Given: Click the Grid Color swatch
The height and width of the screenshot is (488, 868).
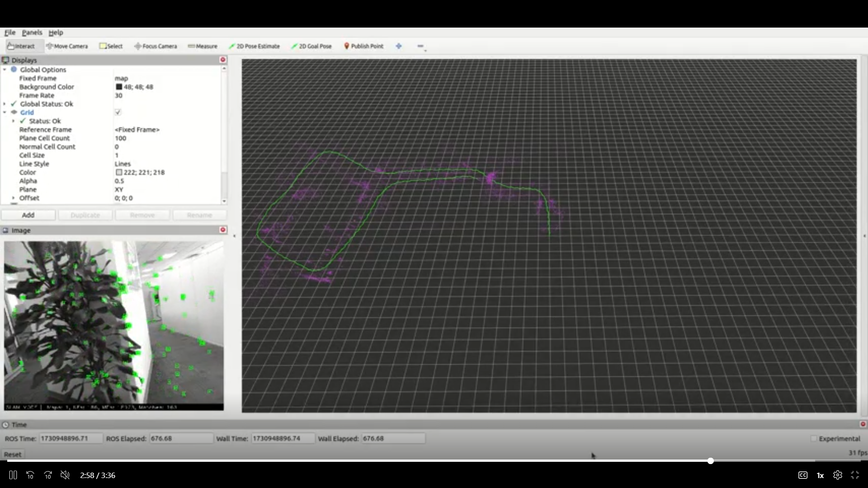Looking at the screenshot, I should pos(119,173).
